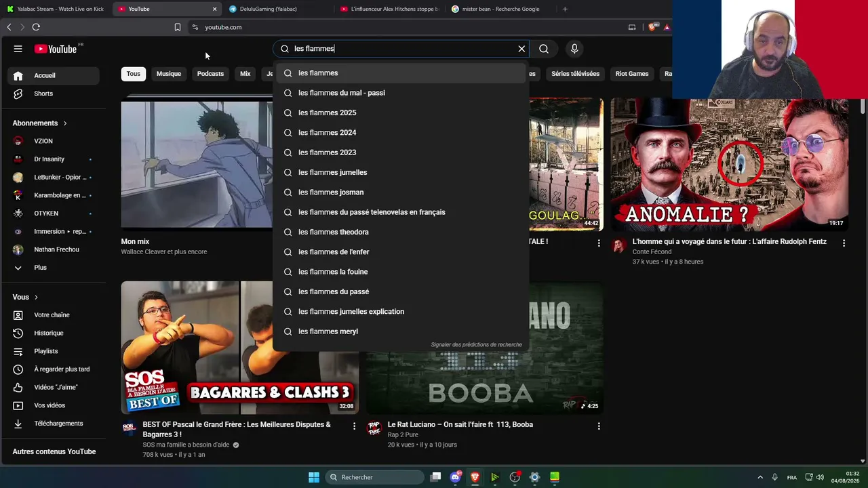
Task: Open the Windows Start menu
Action: tap(314, 477)
